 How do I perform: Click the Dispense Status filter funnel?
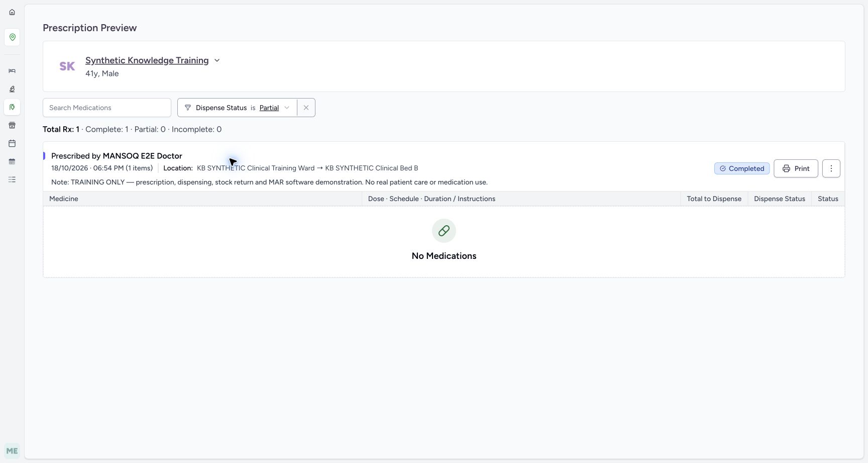[x=188, y=108]
